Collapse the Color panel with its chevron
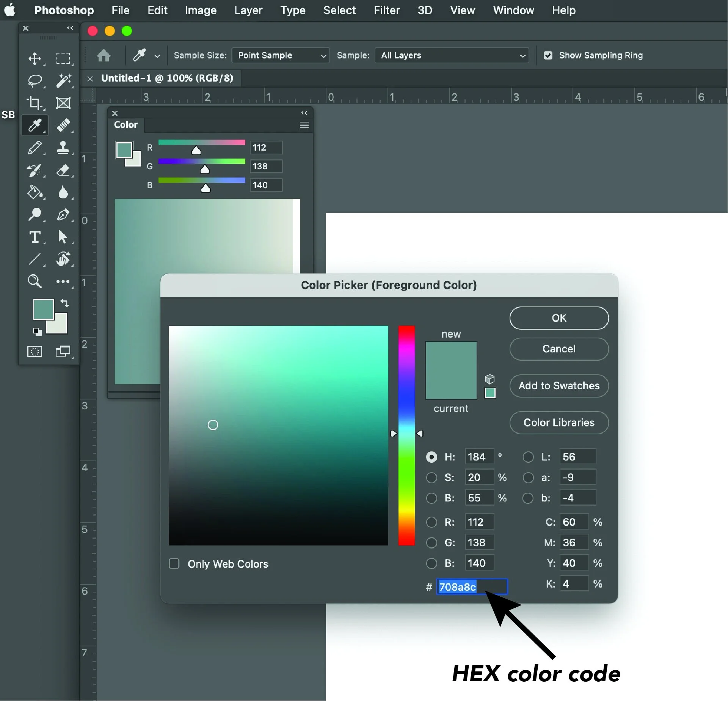Viewport: 728px width, 701px height. [x=304, y=113]
